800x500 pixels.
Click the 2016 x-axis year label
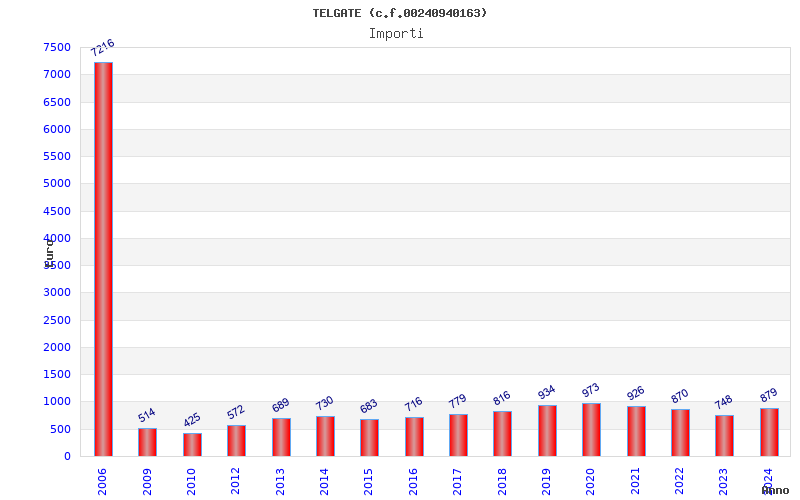(413, 482)
